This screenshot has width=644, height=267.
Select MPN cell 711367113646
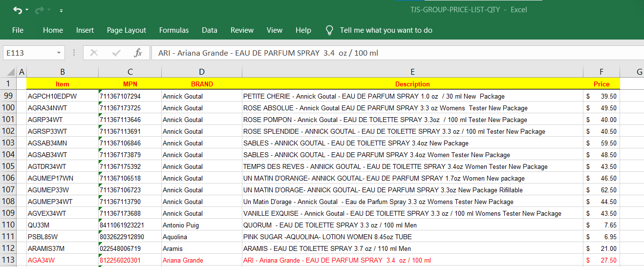tap(130, 120)
